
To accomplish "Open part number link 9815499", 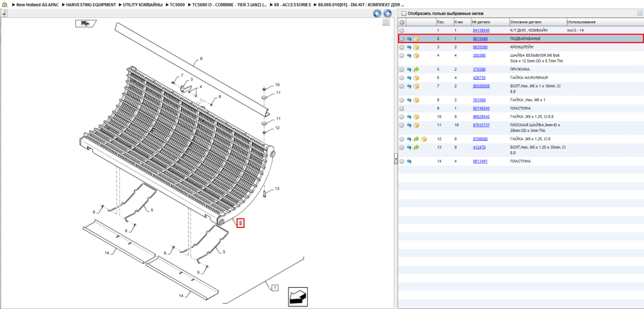I will click(x=480, y=39).
